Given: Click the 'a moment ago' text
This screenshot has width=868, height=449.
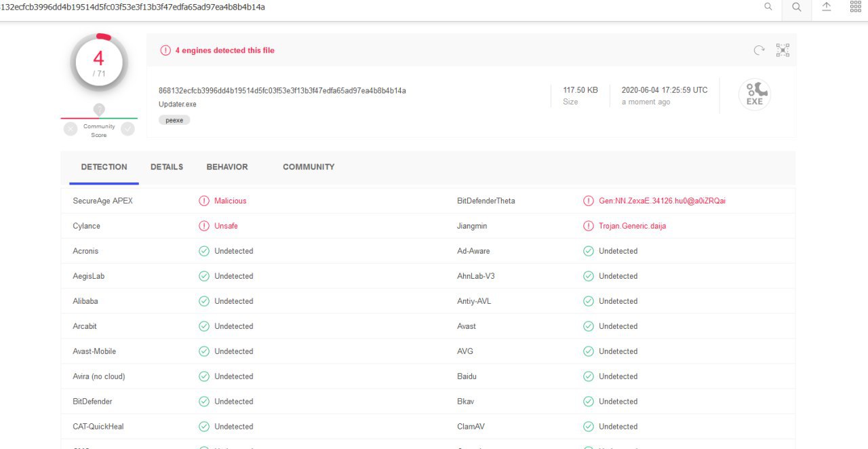Looking at the screenshot, I should tap(646, 102).
